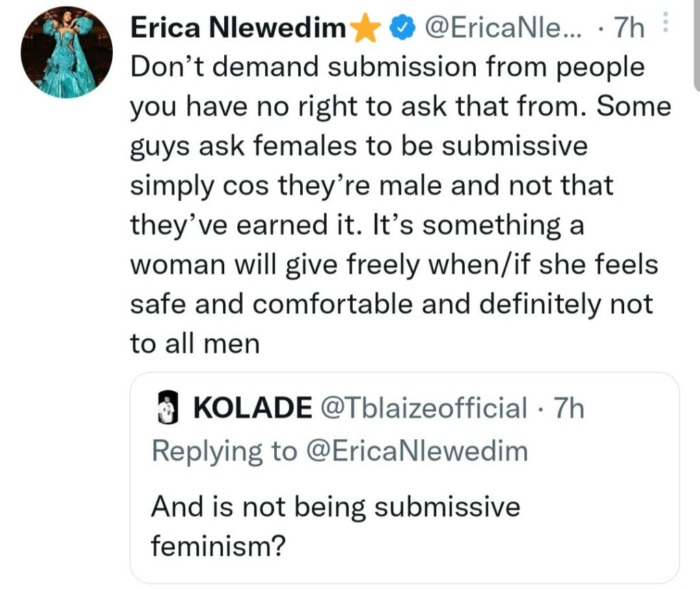This screenshot has width=700, height=589.
Task: Click the blue verified badge
Action: point(401,28)
